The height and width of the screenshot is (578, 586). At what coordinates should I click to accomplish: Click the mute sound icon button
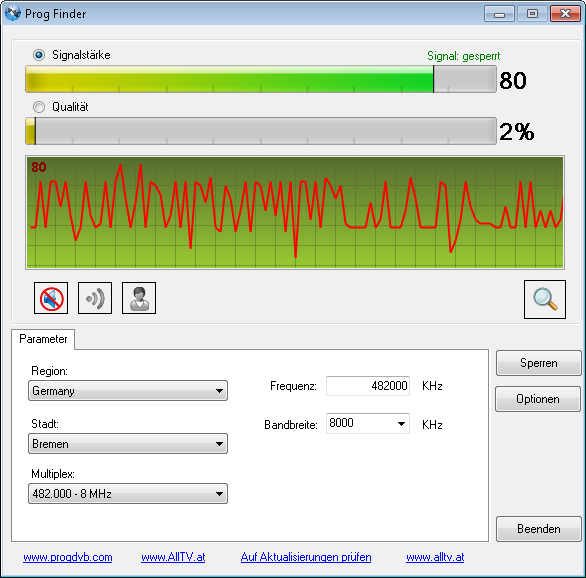pyautogui.click(x=51, y=298)
